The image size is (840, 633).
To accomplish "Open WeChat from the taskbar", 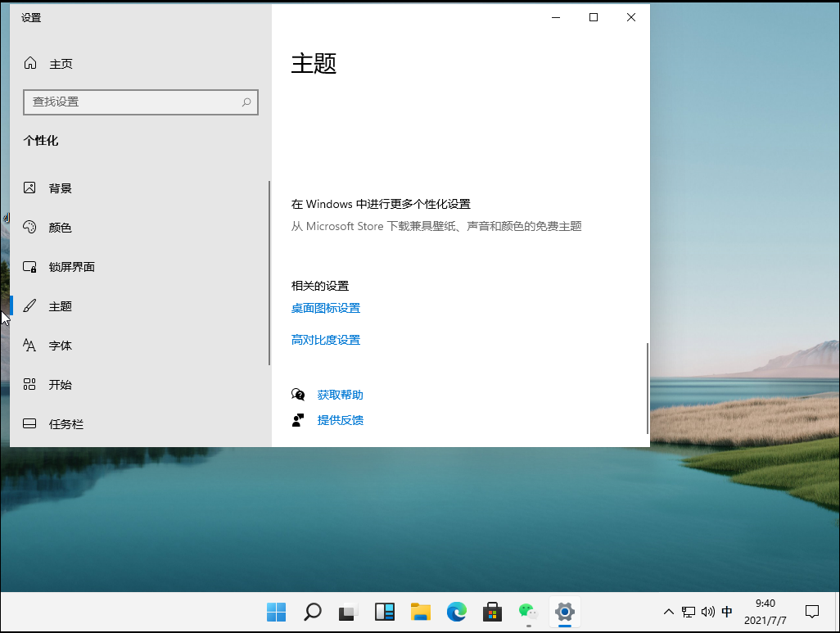I will tap(528, 612).
